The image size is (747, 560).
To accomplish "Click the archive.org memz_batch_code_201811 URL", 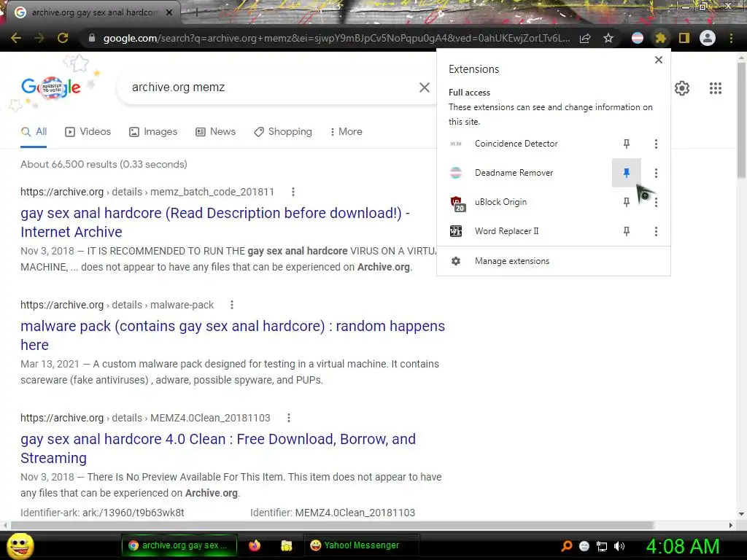I will tap(147, 192).
